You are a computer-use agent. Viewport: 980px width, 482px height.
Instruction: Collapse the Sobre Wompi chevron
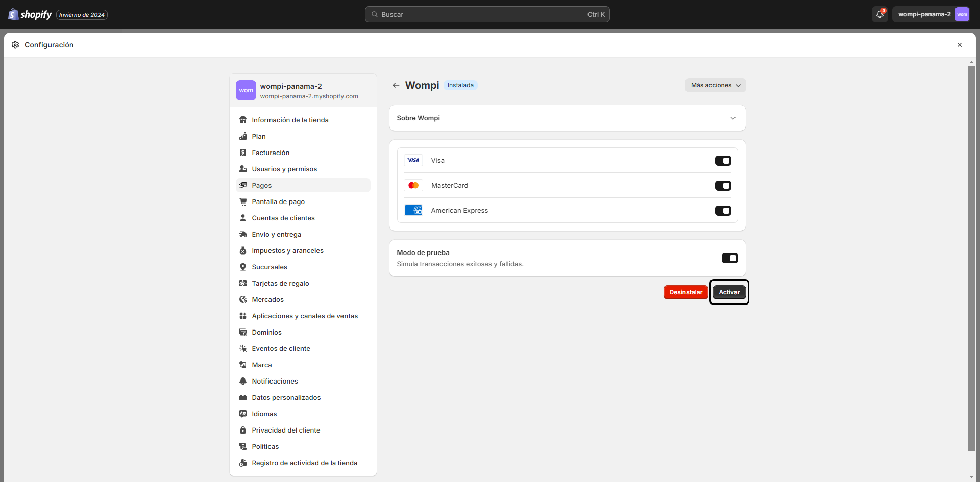tap(733, 118)
